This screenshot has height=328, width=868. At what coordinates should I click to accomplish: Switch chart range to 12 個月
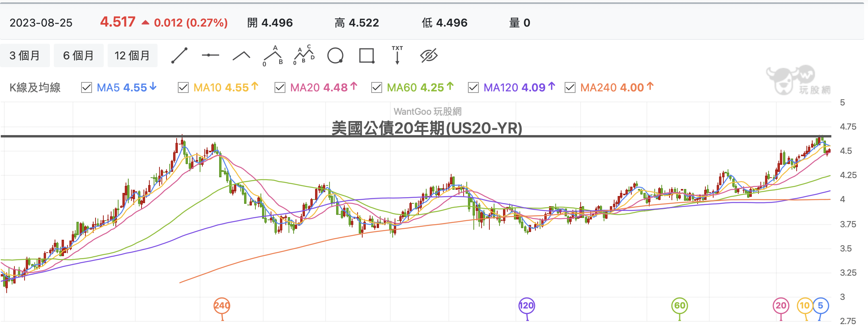tap(132, 55)
